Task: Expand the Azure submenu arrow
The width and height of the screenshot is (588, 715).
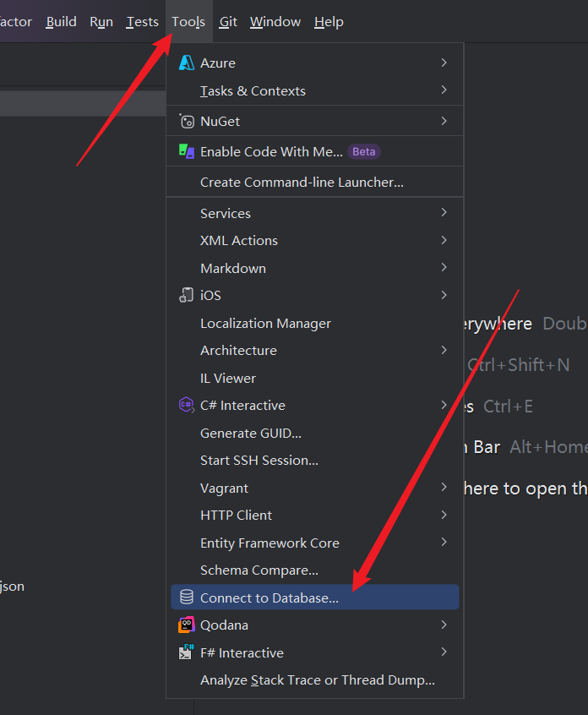Action: 444,63
